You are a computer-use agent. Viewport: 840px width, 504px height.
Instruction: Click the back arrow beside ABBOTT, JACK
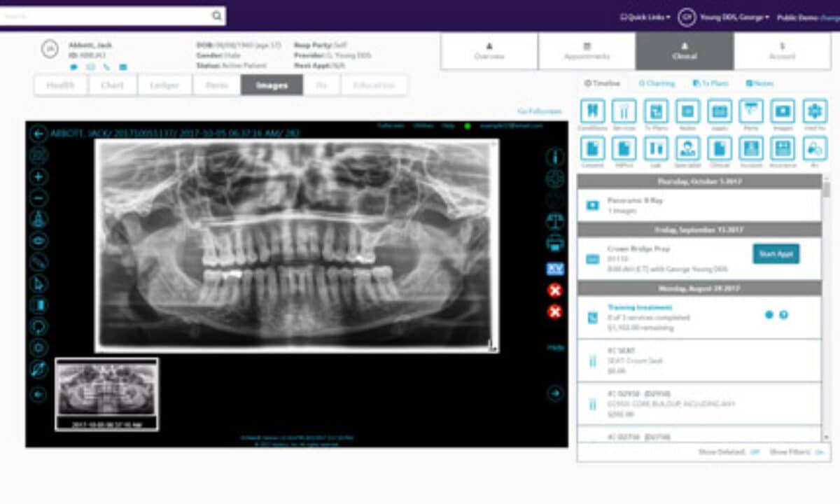[x=38, y=134]
